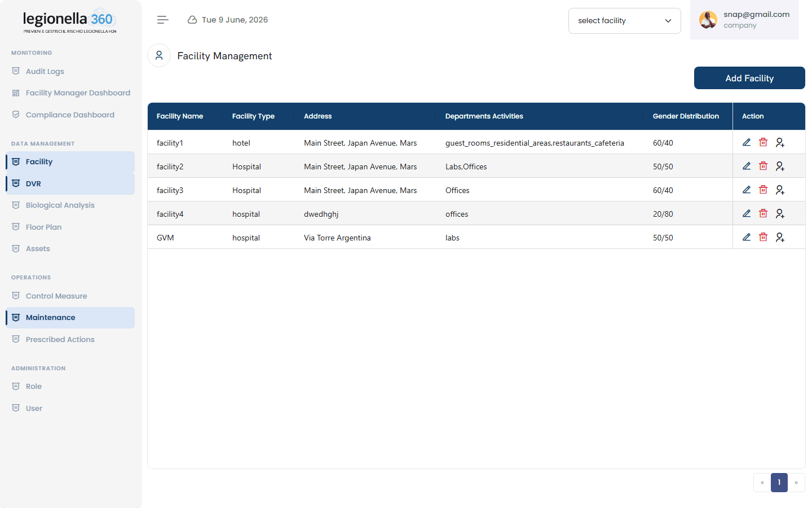Go to next page arrow
The width and height of the screenshot is (812, 508).
[796, 483]
